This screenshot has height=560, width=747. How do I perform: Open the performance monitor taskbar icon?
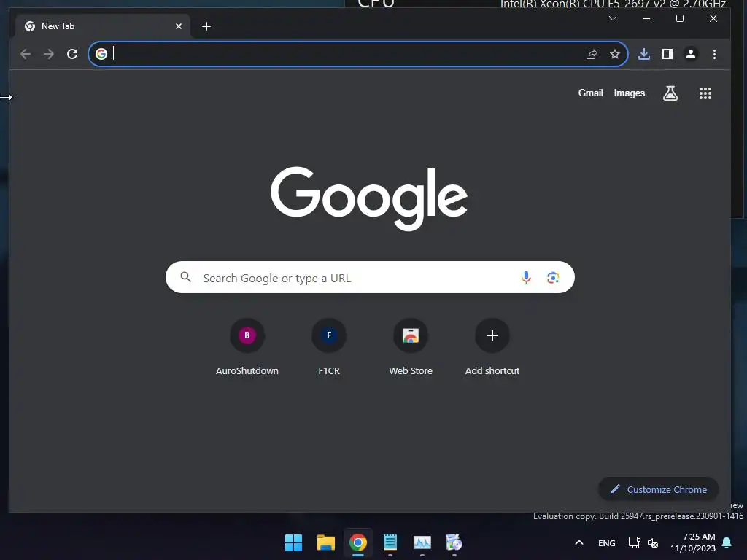pyautogui.click(x=422, y=542)
